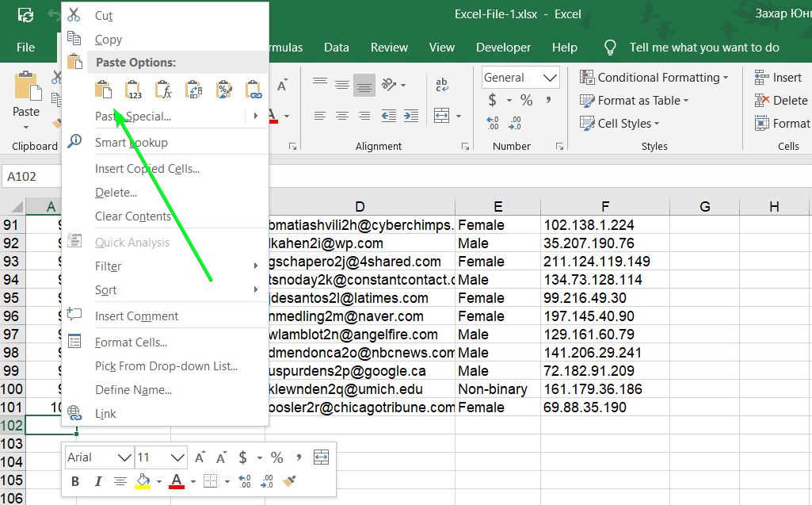812x505 pixels.
Task: Open font size 11 dropdown in mini toolbar
Action: click(177, 457)
